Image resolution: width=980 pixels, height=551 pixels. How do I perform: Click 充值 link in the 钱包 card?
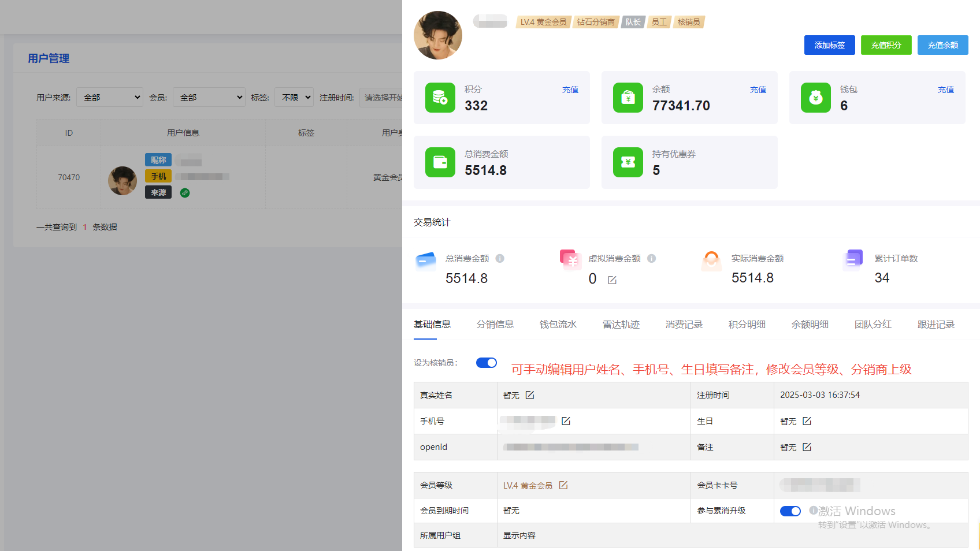[x=945, y=90]
